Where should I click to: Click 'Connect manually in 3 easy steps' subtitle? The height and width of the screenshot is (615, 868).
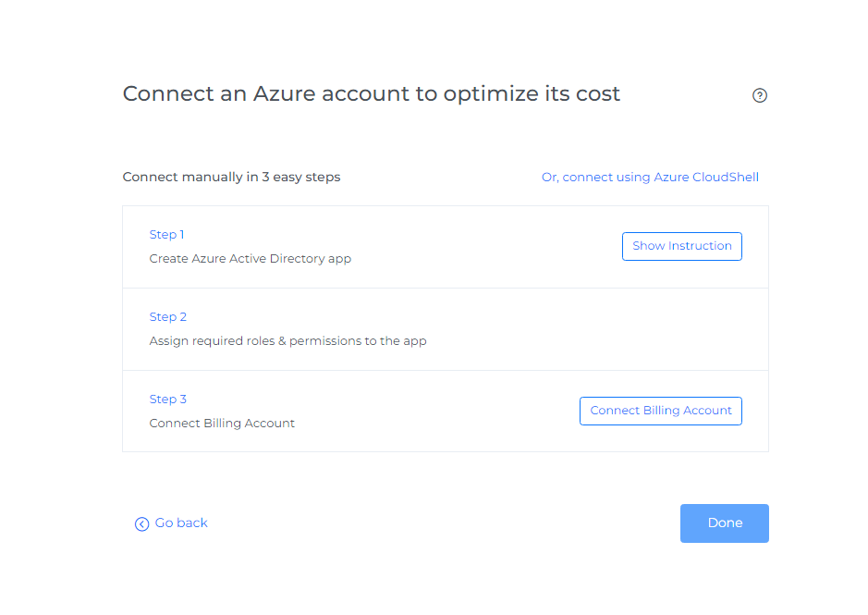pos(231,177)
